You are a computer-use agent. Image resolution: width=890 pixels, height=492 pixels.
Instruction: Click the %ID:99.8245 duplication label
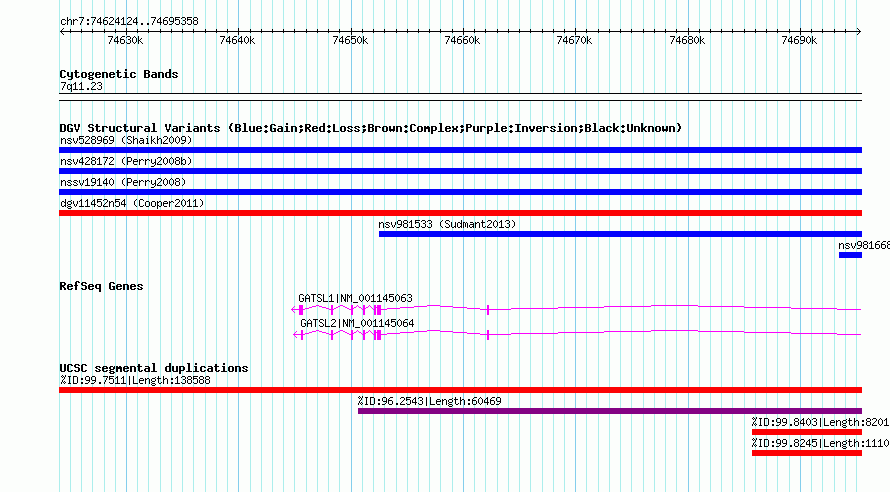click(x=820, y=443)
